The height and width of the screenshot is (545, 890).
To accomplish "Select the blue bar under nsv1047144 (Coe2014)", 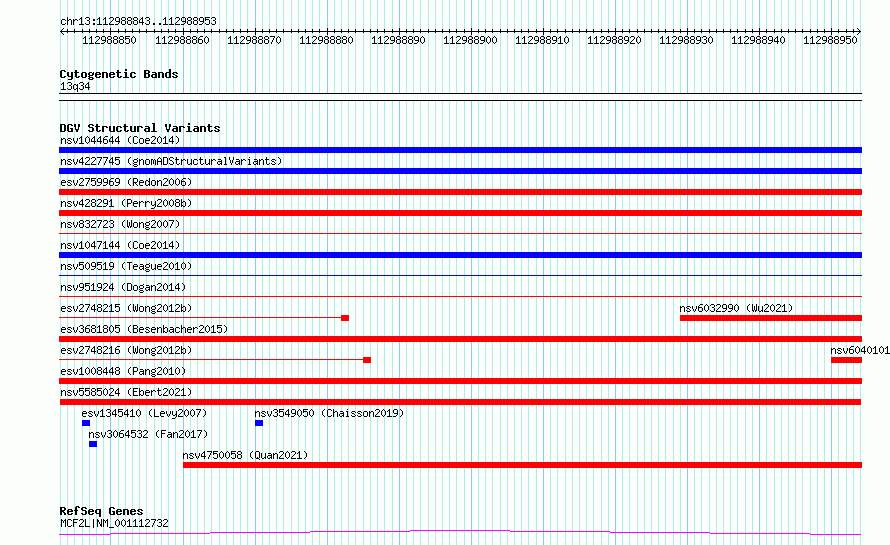I will (460, 255).
